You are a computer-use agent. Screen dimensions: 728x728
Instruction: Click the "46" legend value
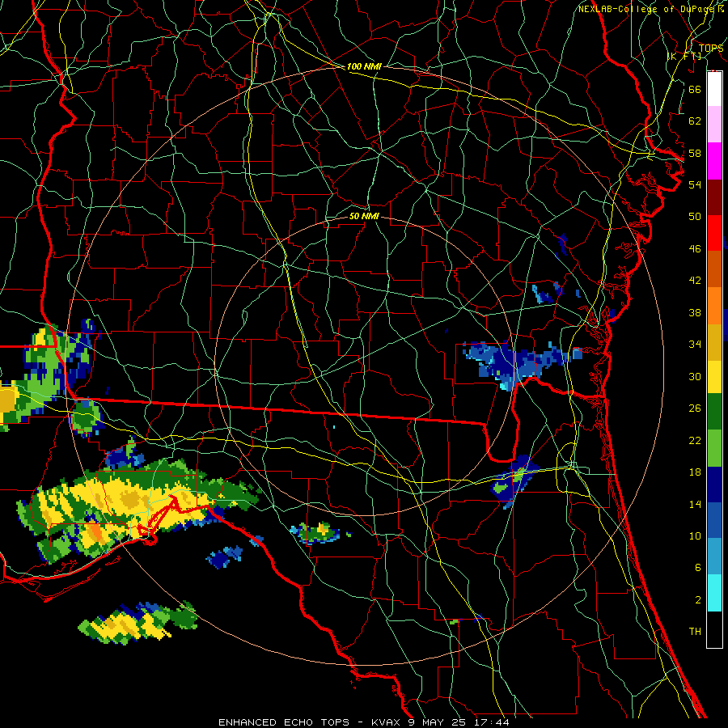point(695,249)
